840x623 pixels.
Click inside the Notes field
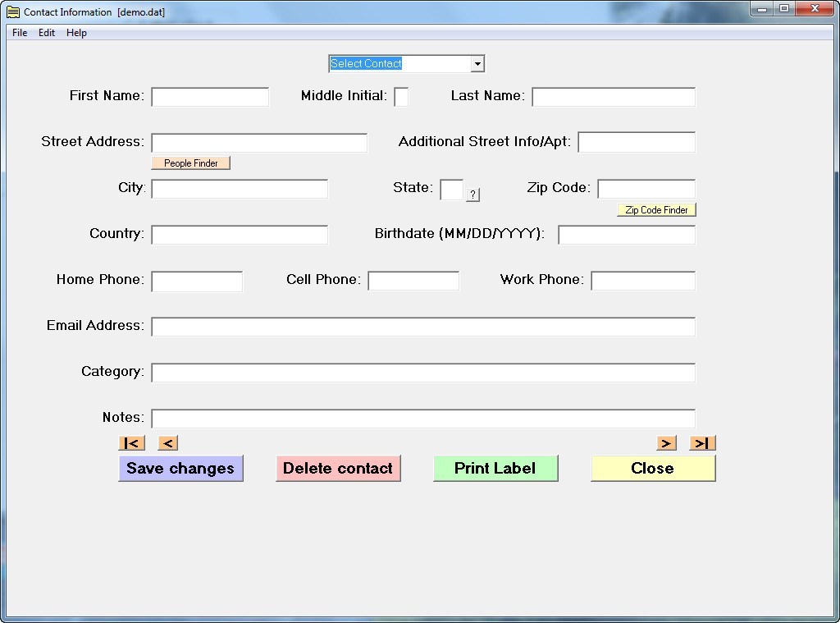point(422,418)
